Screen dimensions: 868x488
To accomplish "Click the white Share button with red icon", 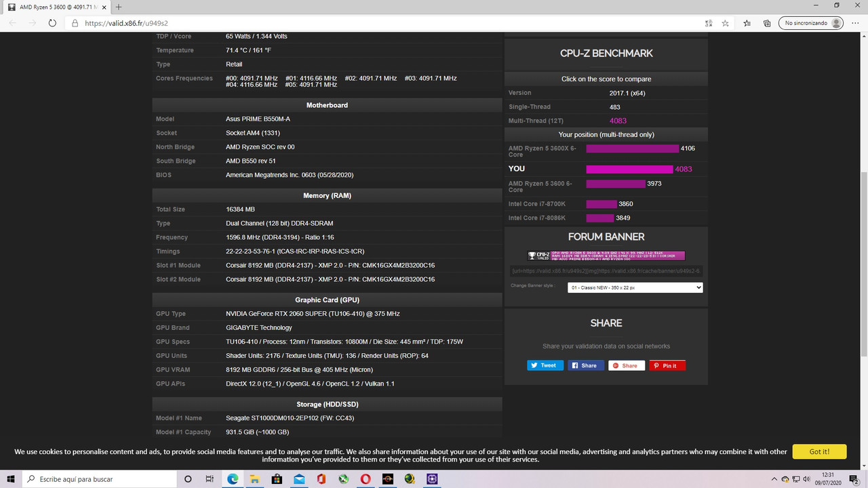I will (627, 365).
